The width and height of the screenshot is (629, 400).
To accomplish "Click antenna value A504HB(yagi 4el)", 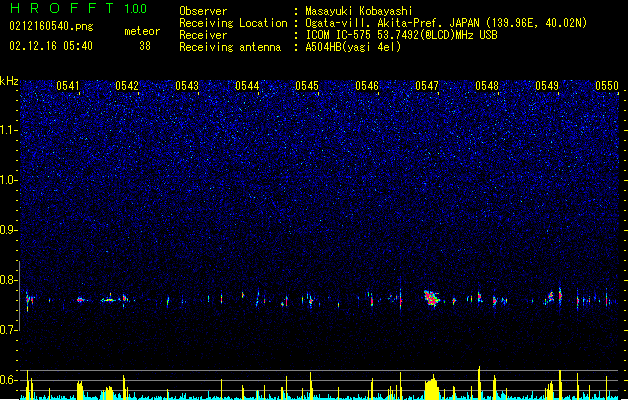I will coord(353,47).
